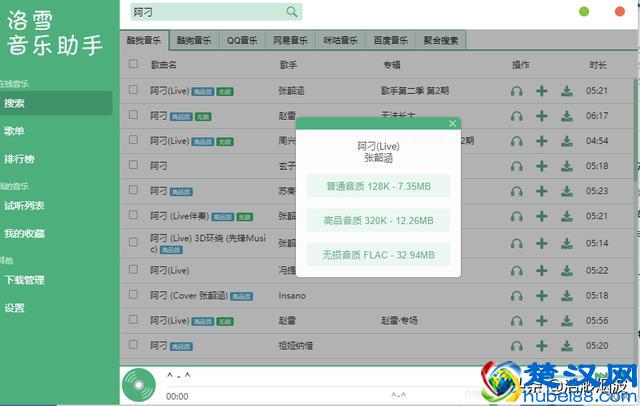The width and height of the screenshot is (640, 406).
Task: Check the 05:23 阿刁 row
Action: click(133, 190)
